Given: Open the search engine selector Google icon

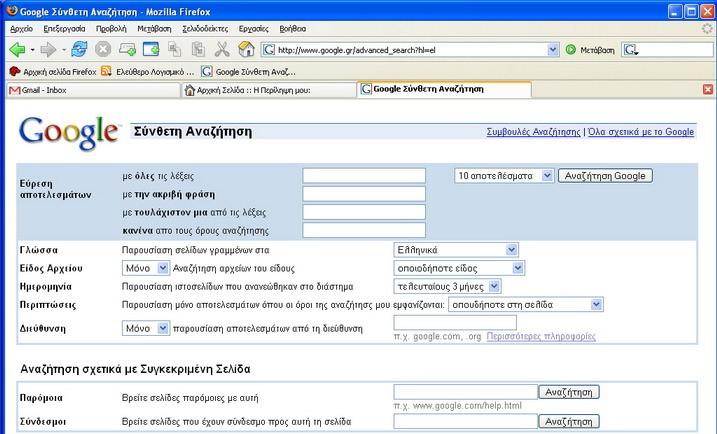Looking at the screenshot, I should click(631, 49).
